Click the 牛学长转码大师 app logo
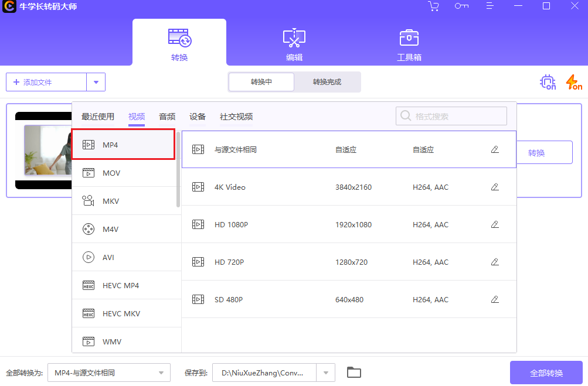The image size is (588, 386). coord(9,6)
